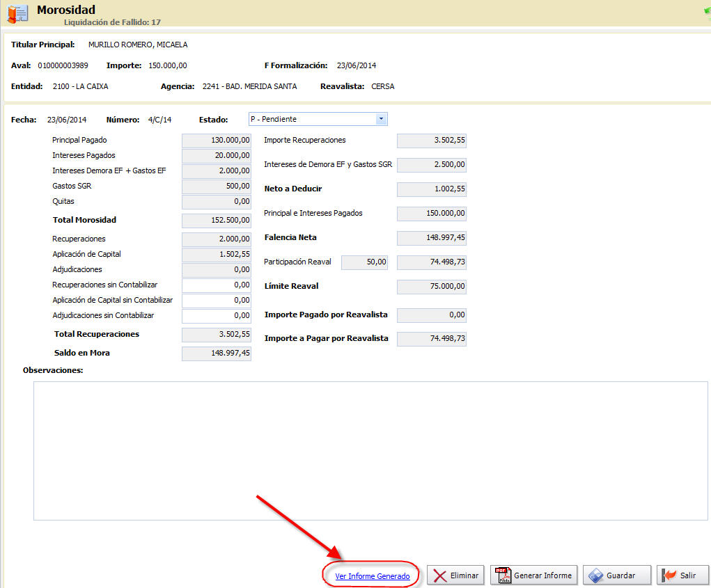Click the Intereses Pagados value 20.000,00
The height and width of the screenshot is (588, 711).
[x=217, y=156]
